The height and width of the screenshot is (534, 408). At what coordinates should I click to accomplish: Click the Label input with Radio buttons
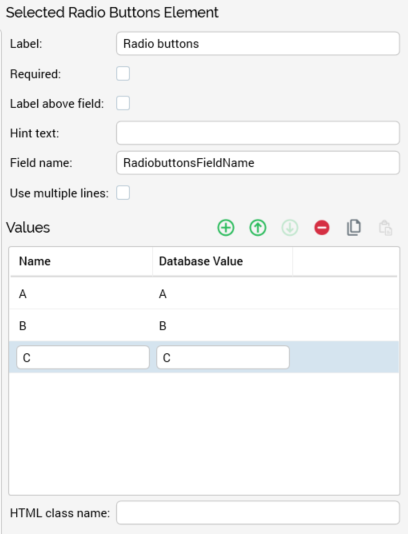pyautogui.click(x=258, y=44)
